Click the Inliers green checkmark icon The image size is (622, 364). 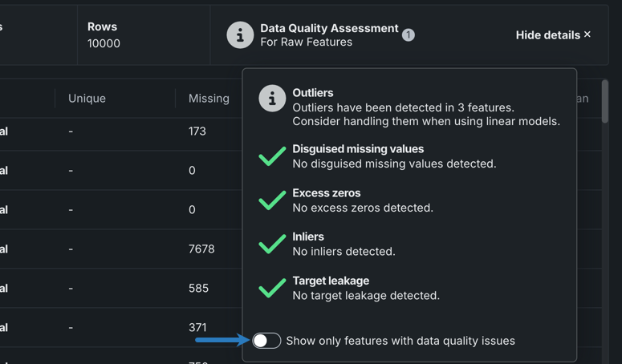pos(272,244)
